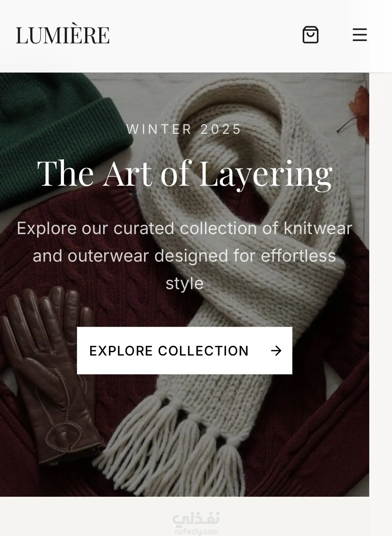392x536 pixels.
Task: Select 'The Art of Layering' headline
Action: (x=185, y=174)
